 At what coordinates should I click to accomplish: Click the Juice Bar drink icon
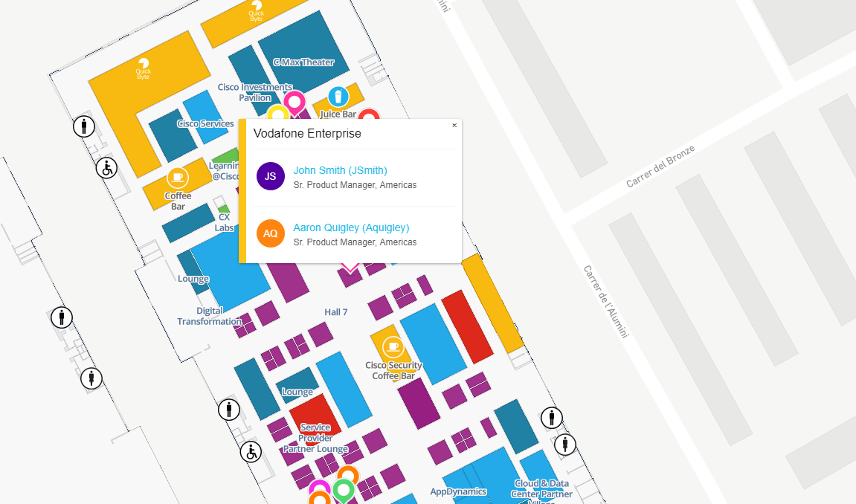(x=338, y=97)
